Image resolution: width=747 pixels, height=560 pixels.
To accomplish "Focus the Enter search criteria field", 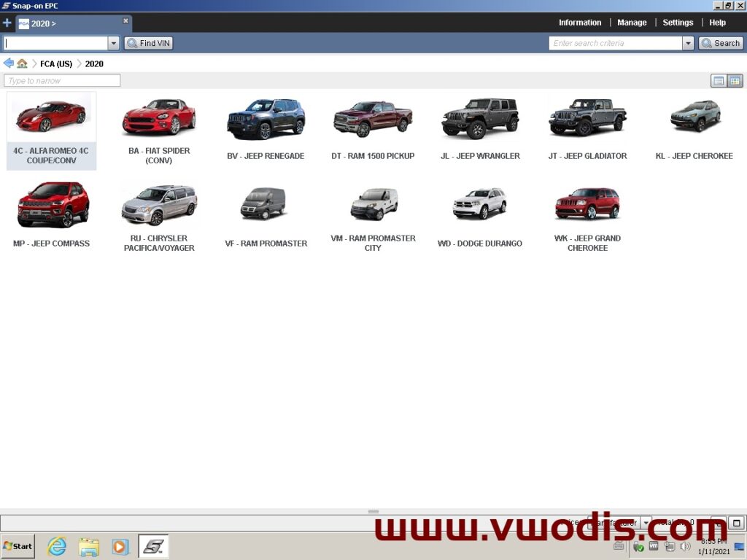I will pyautogui.click(x=616, y=43).
